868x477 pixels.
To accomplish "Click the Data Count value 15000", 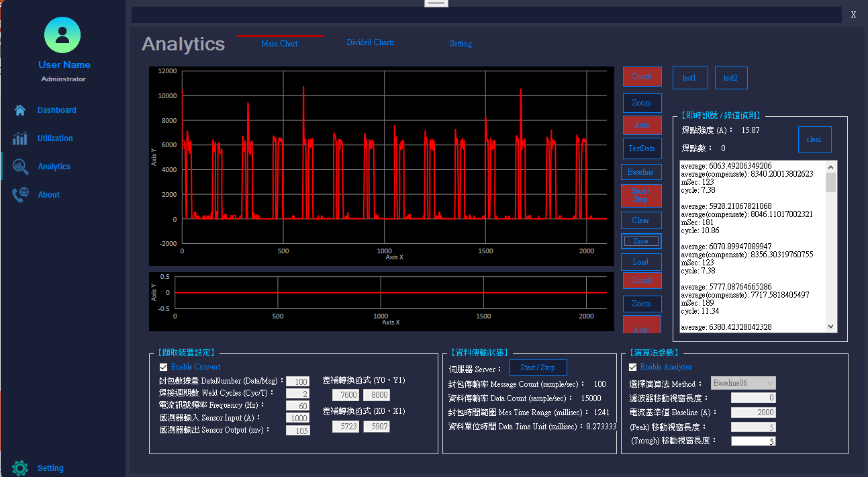I will pos(591,398).
